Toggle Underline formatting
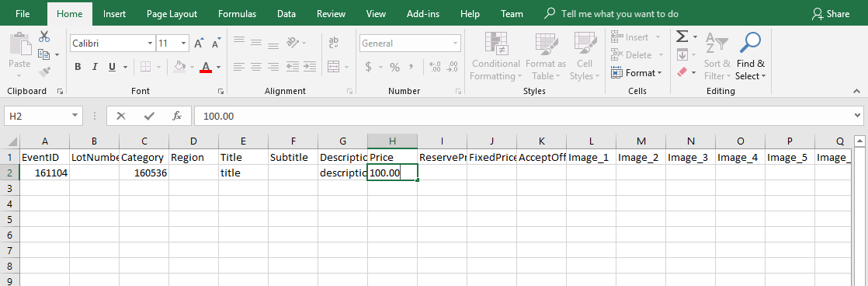Screen dimensions: 868x286 point(112,67)
